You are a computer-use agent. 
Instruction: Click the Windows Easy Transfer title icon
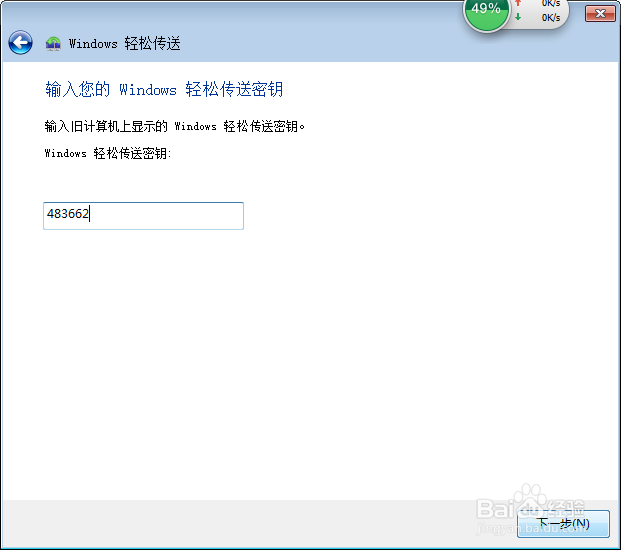(x=53, y=43)
